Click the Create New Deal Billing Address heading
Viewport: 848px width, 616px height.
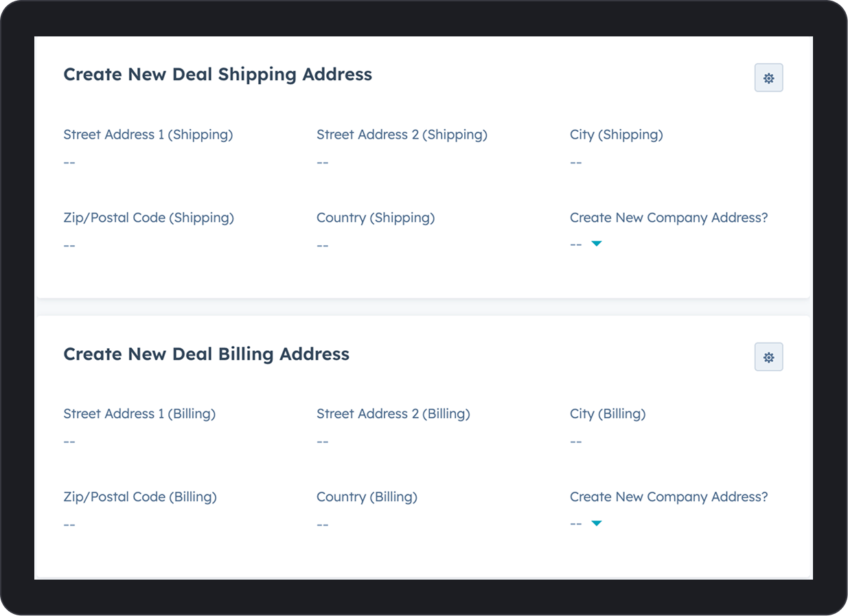[207, 354]
